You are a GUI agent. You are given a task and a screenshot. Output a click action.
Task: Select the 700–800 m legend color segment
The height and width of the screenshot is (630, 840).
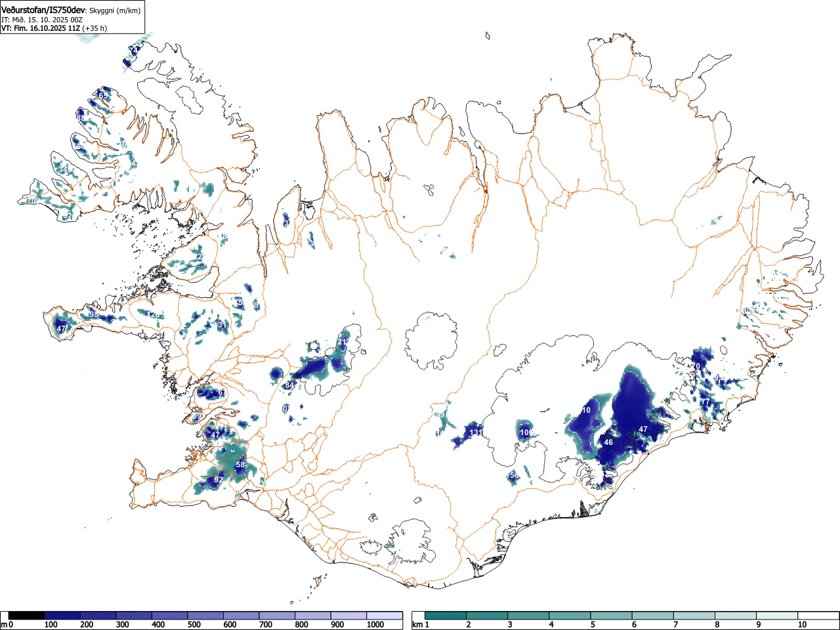coord(277,616)
